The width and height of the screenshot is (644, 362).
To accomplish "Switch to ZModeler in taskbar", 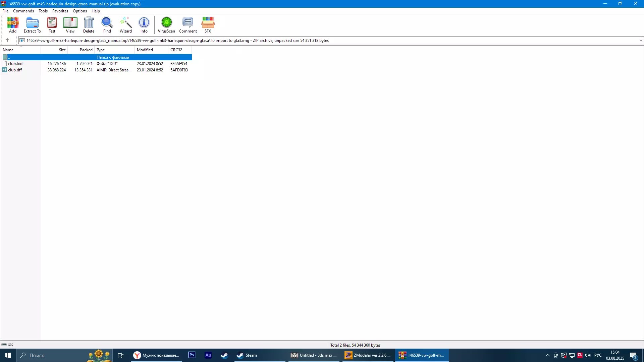I will coord(368,355).
